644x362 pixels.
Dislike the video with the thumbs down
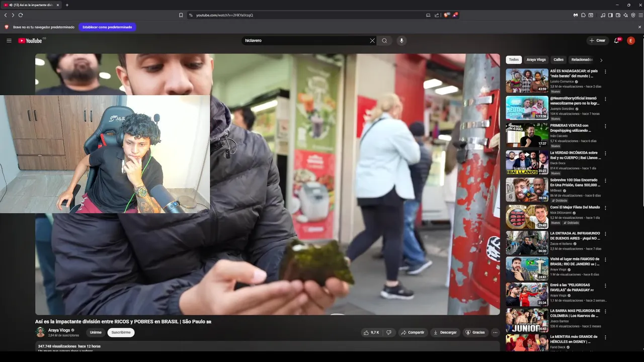(x=388, y=332)
